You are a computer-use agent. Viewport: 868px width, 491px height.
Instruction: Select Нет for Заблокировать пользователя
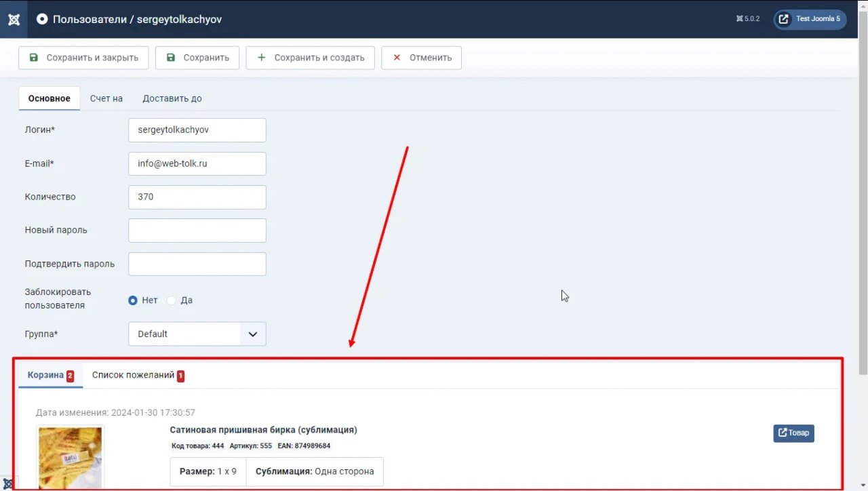[x=133, y=300]
